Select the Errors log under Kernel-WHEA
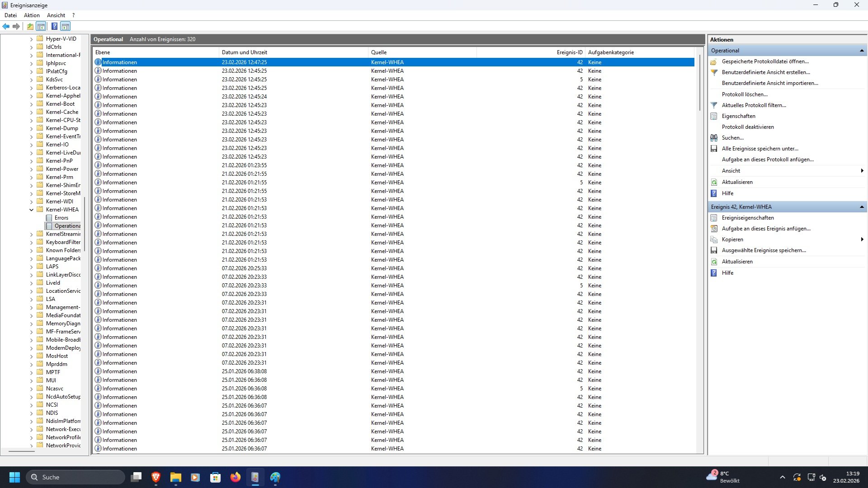The width and height of the screenshot is (868, 488). click(61, 218)
